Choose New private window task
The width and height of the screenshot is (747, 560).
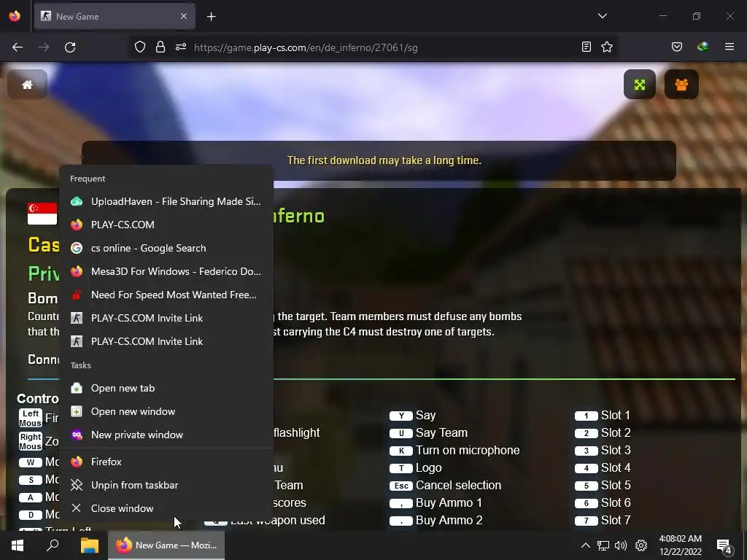pos(166,435)
